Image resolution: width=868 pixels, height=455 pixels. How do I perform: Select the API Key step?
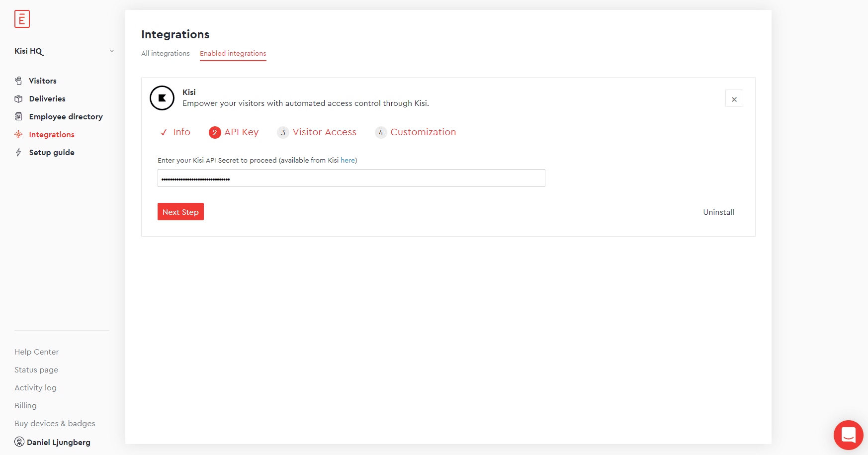[x=241, y=132]
